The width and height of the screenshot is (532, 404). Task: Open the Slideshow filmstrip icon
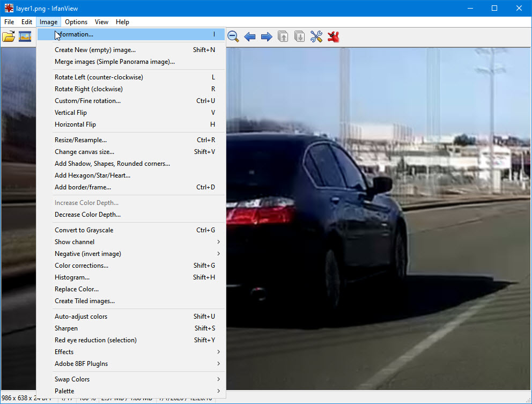[x=25, y=36]
